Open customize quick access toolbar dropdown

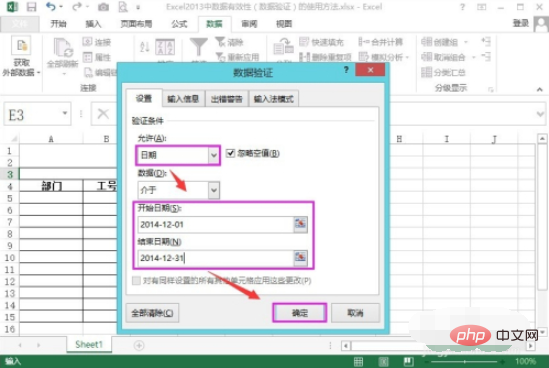click(138, 7)
